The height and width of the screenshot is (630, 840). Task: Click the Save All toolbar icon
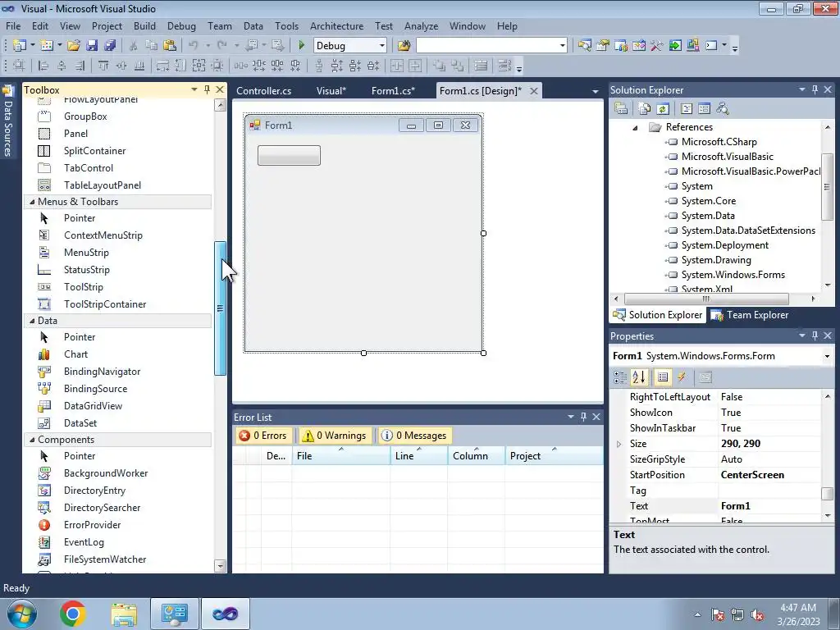[x=110, y=46]
